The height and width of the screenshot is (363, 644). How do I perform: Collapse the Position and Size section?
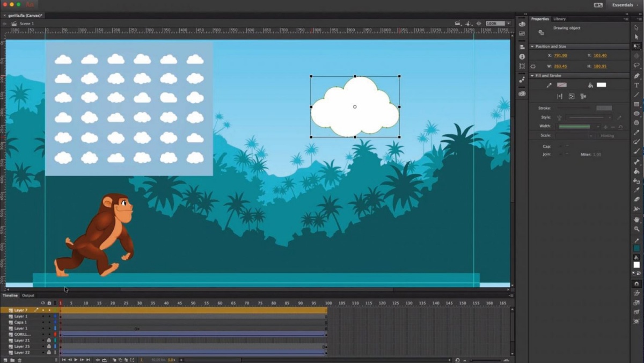[532, 47]
